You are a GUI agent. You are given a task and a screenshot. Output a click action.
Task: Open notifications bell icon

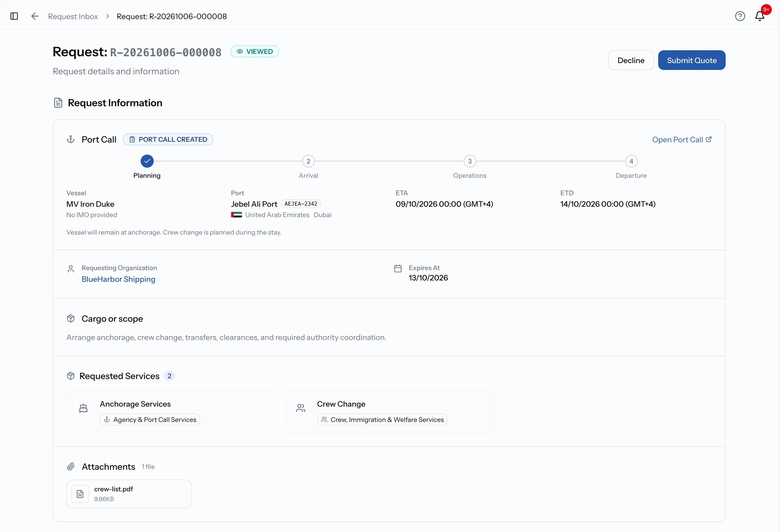click(x=760, y=16)
